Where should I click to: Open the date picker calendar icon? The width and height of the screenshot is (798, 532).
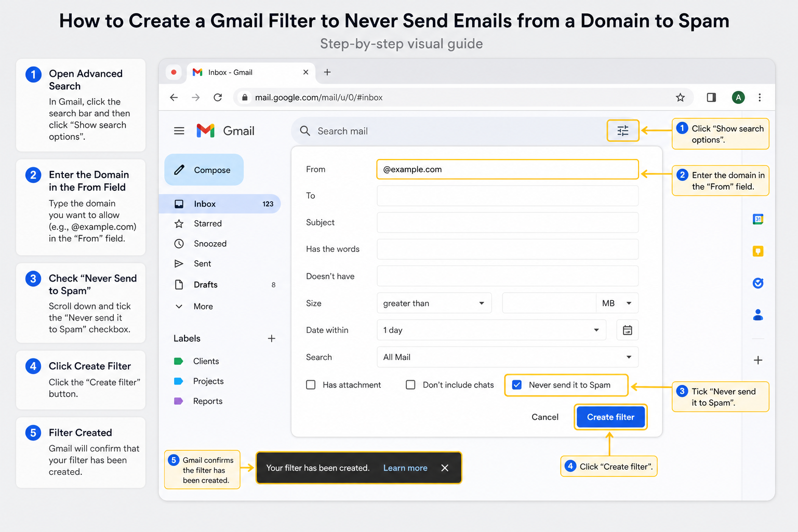(x=628, y=330)
